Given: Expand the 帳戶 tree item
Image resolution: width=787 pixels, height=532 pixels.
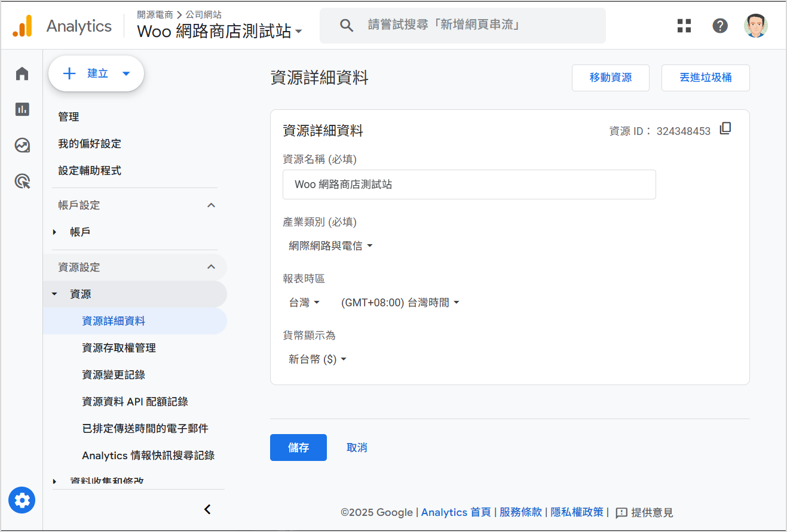Looking at the screenshot, I should tap(54, 232).
